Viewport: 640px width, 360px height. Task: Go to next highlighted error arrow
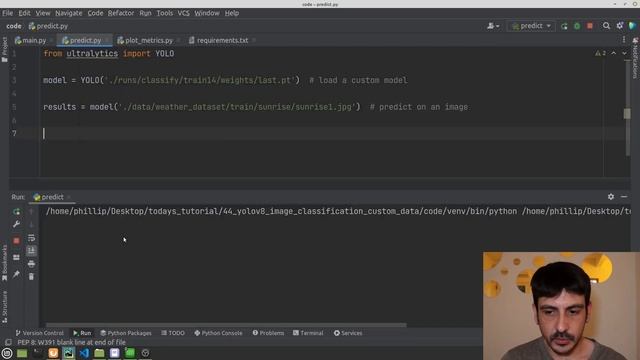(624, 53)
